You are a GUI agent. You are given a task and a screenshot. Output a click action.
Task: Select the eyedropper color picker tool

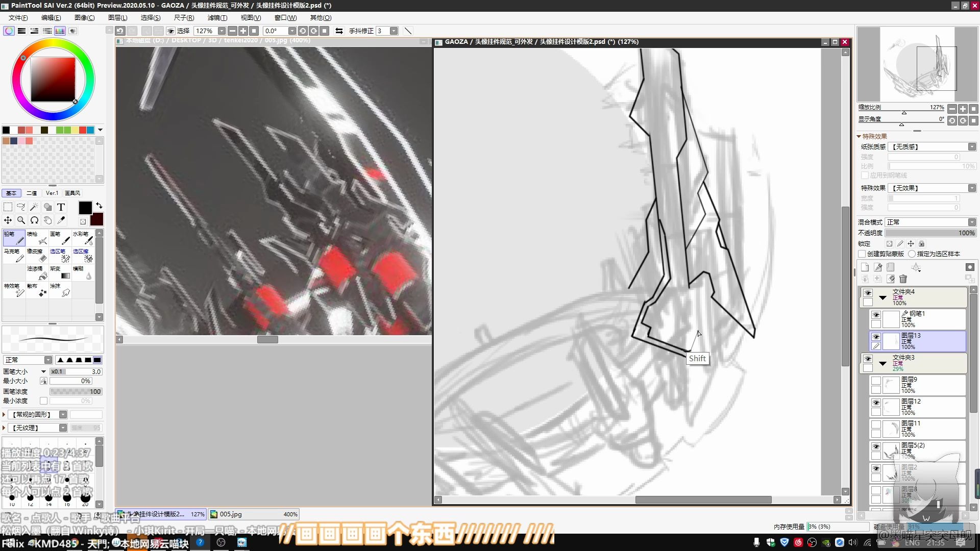coord(61,220)
